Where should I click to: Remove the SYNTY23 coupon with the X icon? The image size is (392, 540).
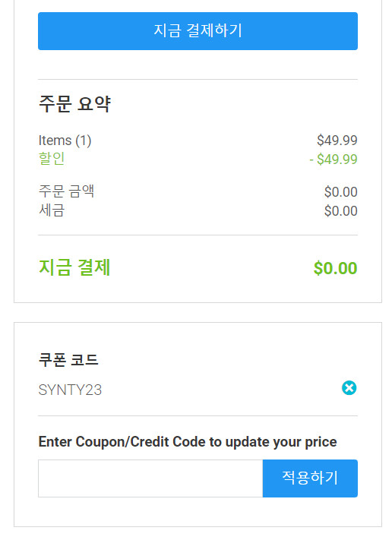[x=349, y=388]
